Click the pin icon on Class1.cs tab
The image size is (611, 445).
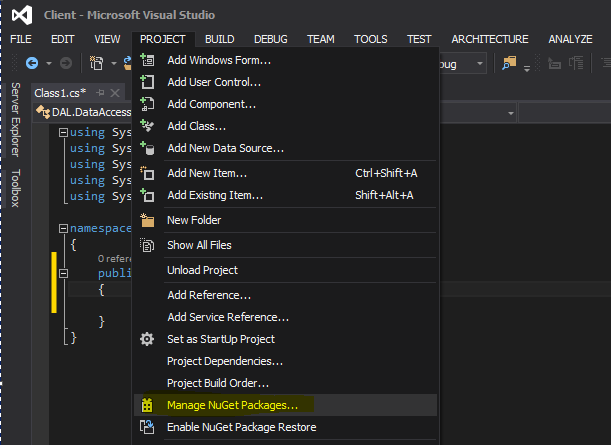(x=101, y=93)
